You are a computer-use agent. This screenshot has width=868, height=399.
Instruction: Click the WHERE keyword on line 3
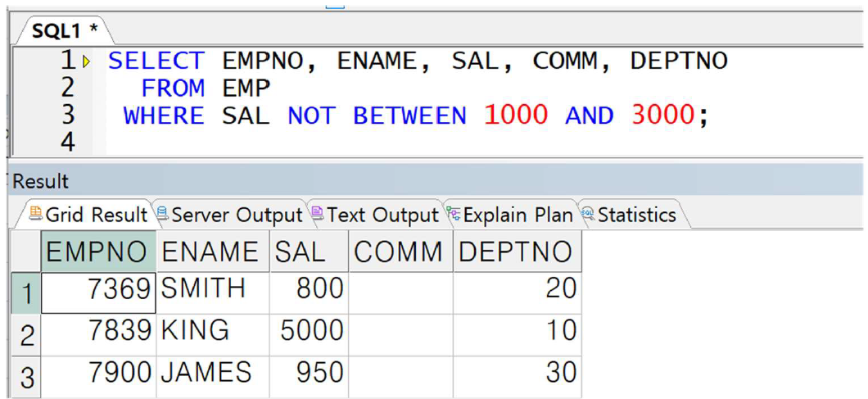click(164, 116)
